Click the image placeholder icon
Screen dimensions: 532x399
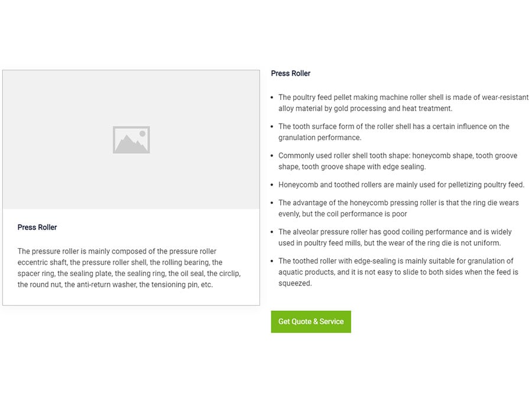click(x=131, y=140)
